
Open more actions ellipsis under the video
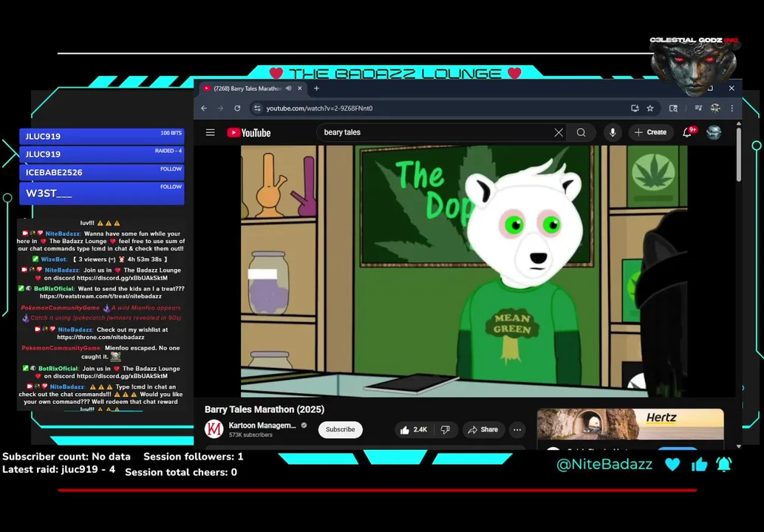tap(517, 430)
